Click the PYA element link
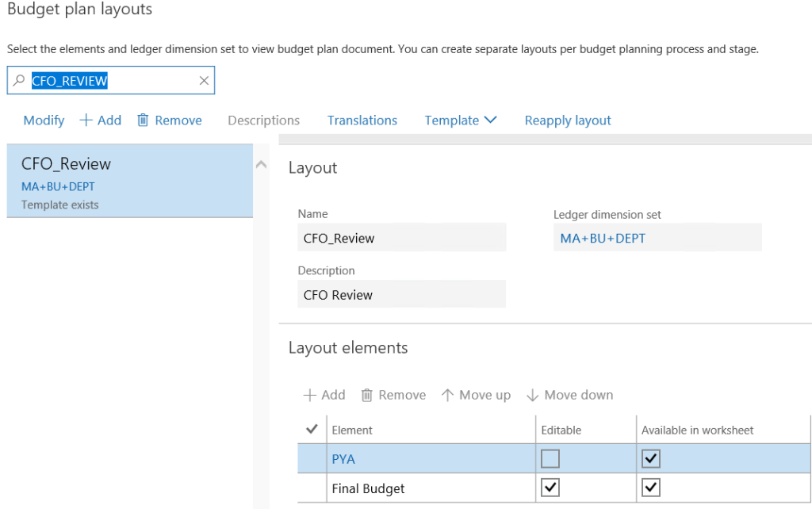The width and height of the screenshot is (812, 509). (x=343, y=458)
